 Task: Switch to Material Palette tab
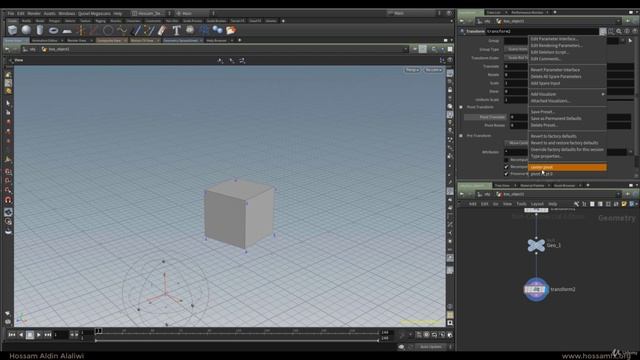pos(532,186)
